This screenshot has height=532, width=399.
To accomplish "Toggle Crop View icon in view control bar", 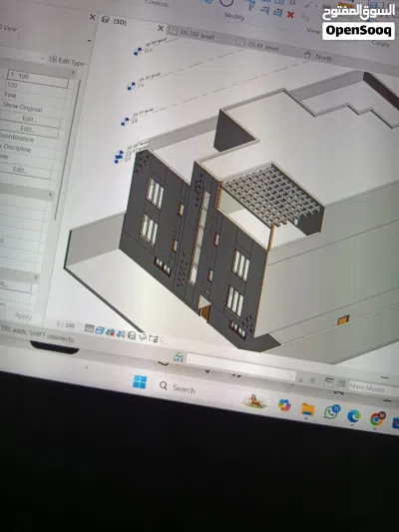I will (x=143, y=337).
